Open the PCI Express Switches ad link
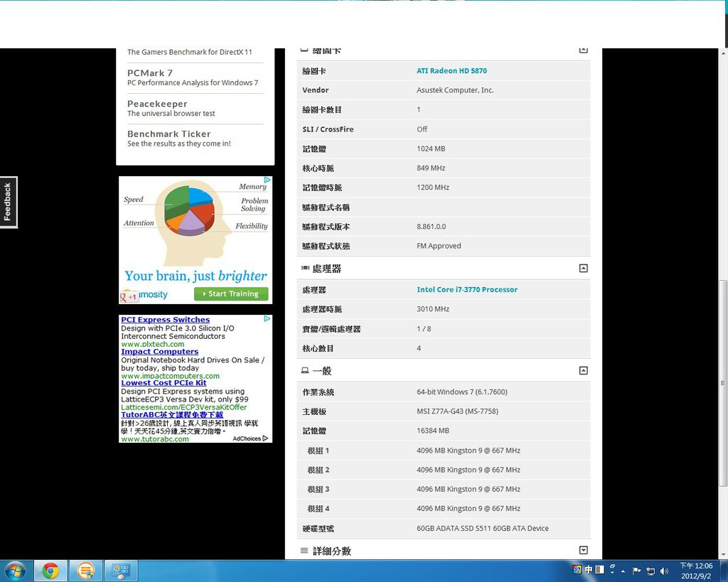Screen dimensions: 728x582 [x=165, y=320]
